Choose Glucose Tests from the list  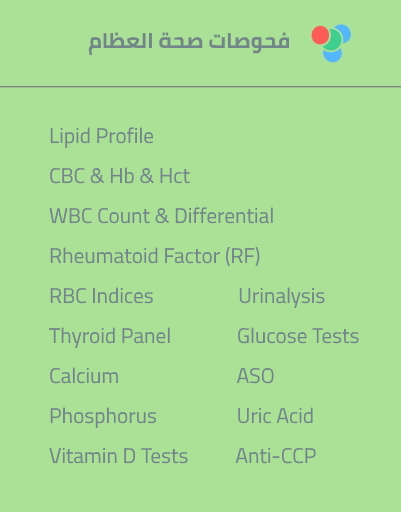click(x=298, y=336)
